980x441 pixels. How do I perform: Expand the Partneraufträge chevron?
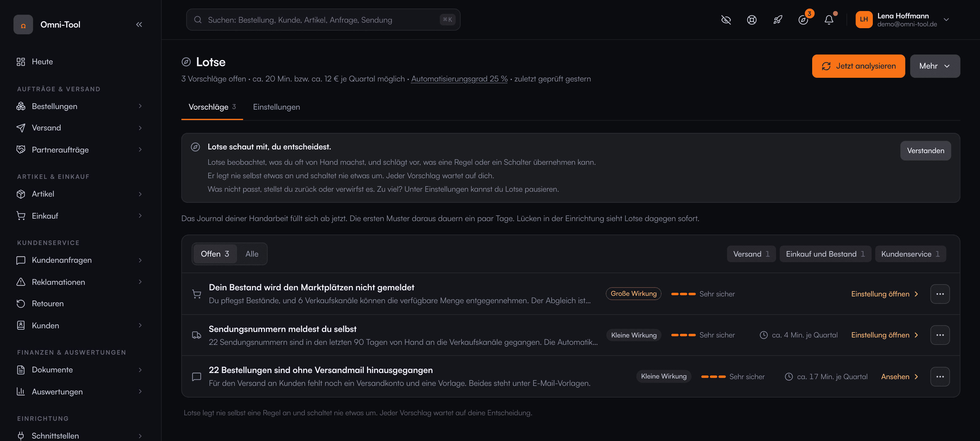click(x=140, y=150)
